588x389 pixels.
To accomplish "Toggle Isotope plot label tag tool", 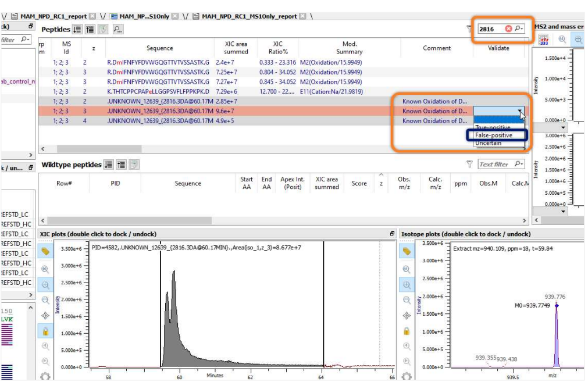I will [407, 251].
